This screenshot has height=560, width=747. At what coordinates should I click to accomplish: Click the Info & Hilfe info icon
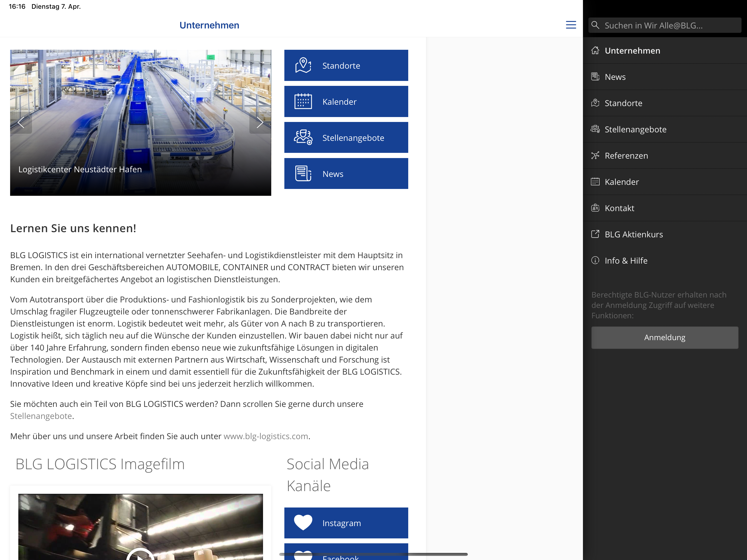pos(595,260)
